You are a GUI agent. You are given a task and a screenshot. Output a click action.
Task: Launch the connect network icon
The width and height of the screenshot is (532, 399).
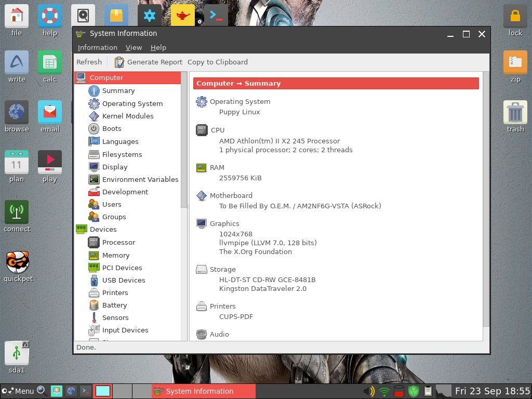[17, 212]
